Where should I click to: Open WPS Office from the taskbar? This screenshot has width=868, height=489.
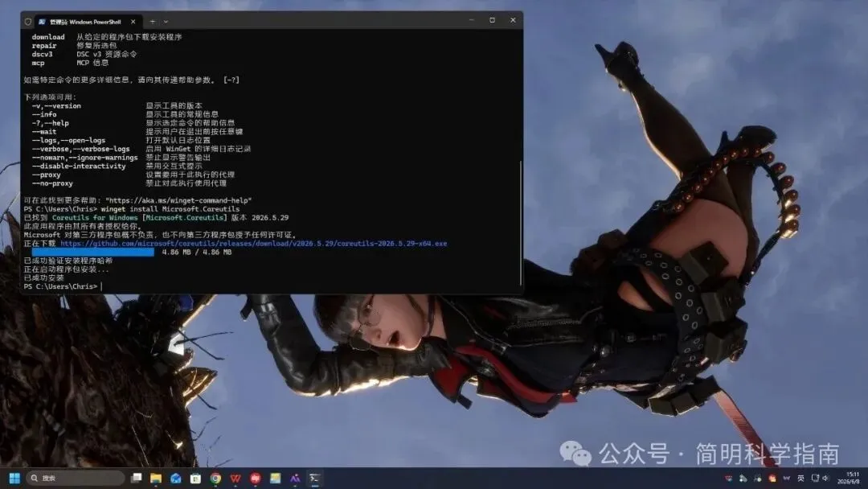[x=235, y=478]
